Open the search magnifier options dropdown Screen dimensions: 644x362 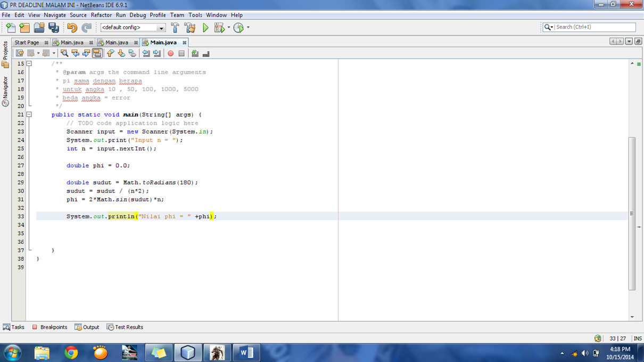coord(548,27)
